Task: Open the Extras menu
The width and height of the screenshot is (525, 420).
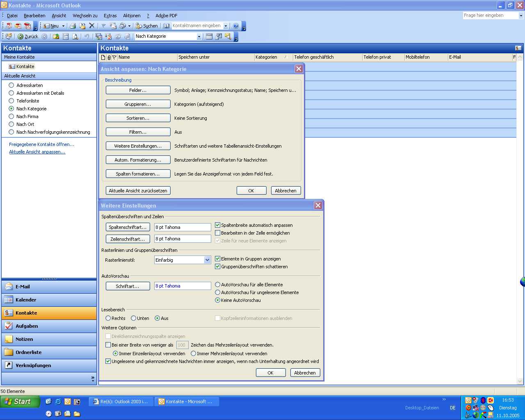Action: point(110,16)
